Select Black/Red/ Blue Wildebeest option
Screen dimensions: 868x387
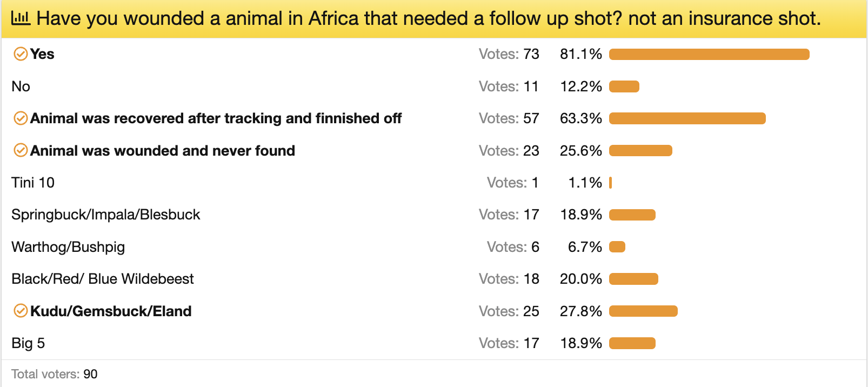pos(103,279)
